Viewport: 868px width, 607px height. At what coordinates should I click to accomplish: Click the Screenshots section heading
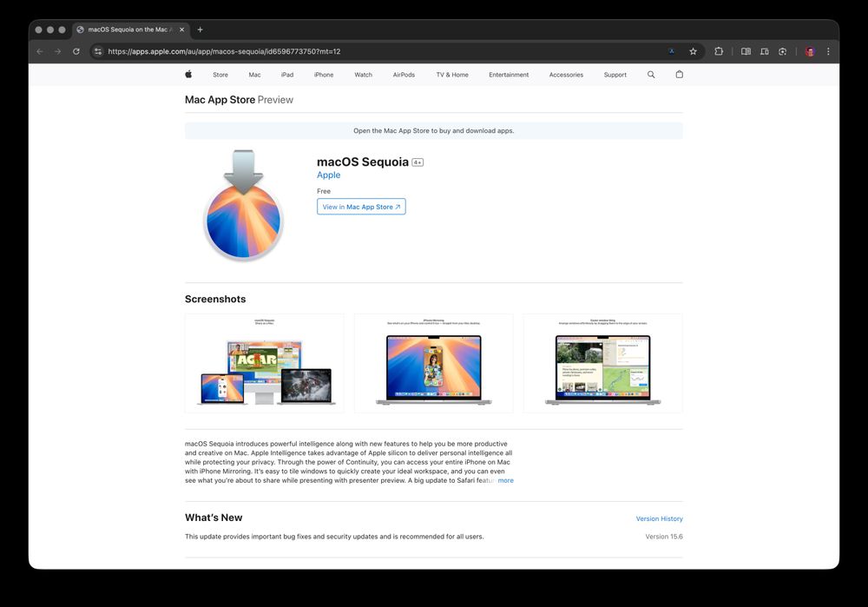point(215,299)
